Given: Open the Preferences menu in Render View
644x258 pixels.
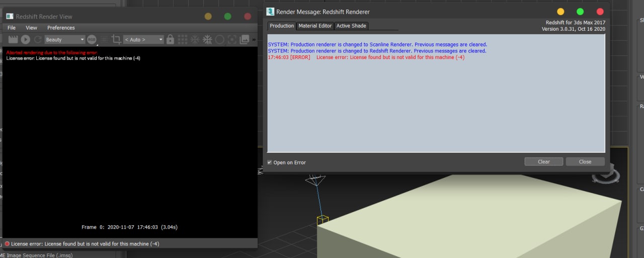Looking at the screenshot, I should pos(61,28).
